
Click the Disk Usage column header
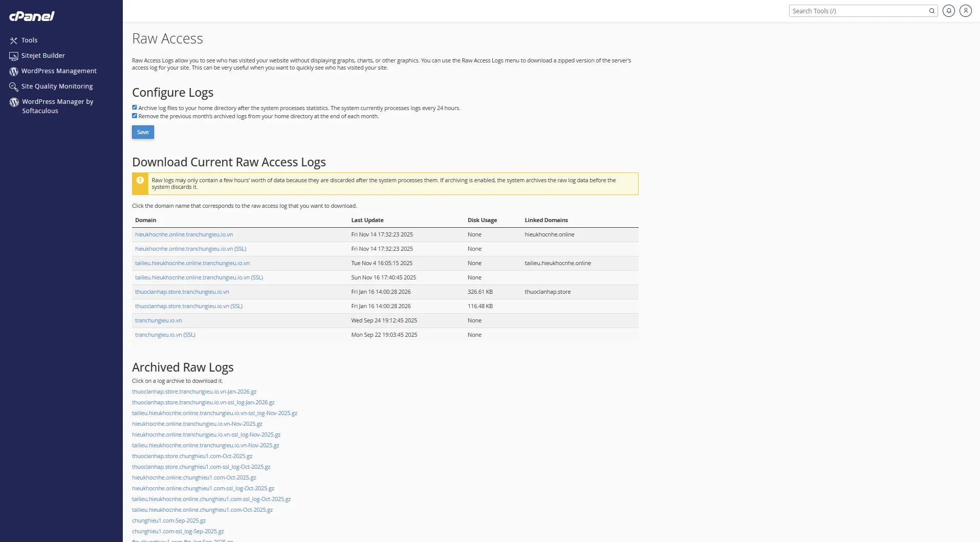tap(482, 220)
